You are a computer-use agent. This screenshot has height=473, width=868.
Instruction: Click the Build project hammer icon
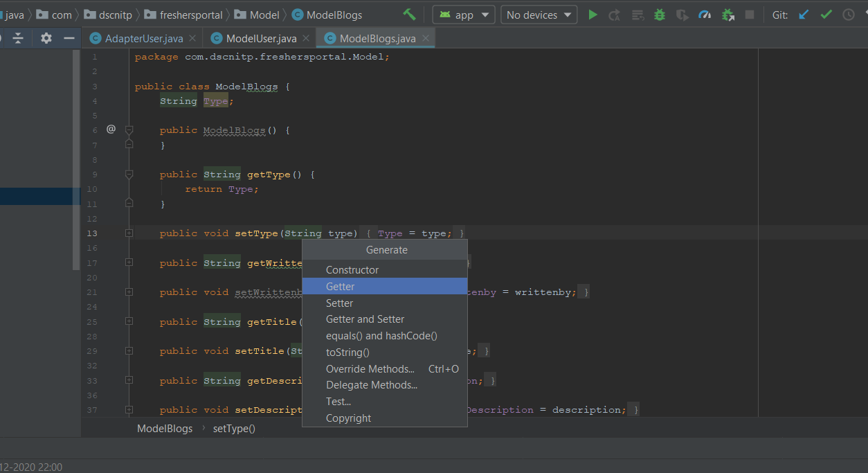click(409, 15)
